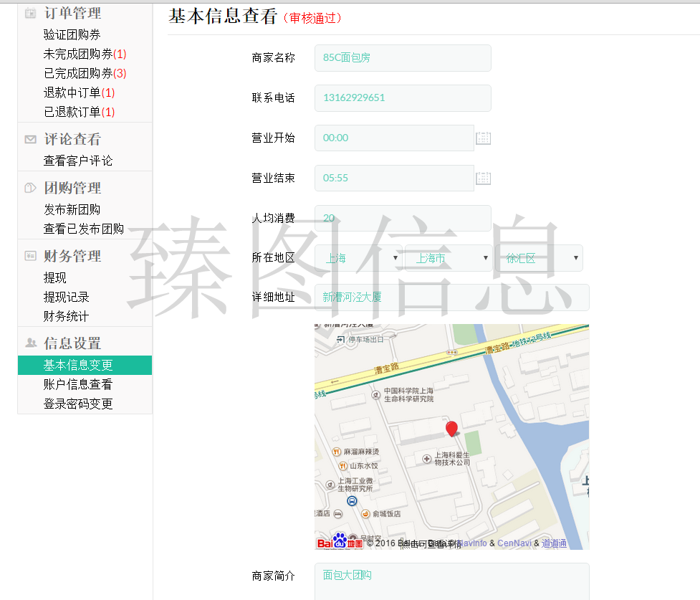Viewport: 700px width, 600px height.
Task: Click the 商家名称 field with 85C面包房
Action: 403,57
